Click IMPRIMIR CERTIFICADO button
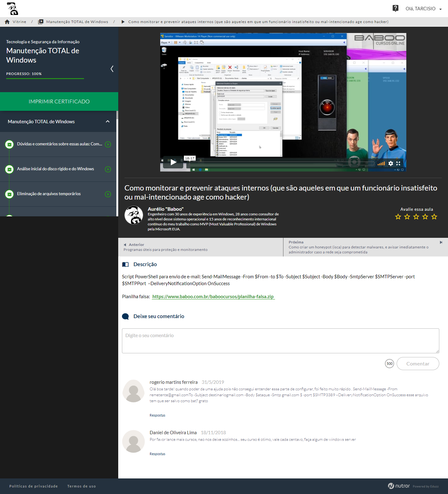448x494 pixels. point(59,101)
